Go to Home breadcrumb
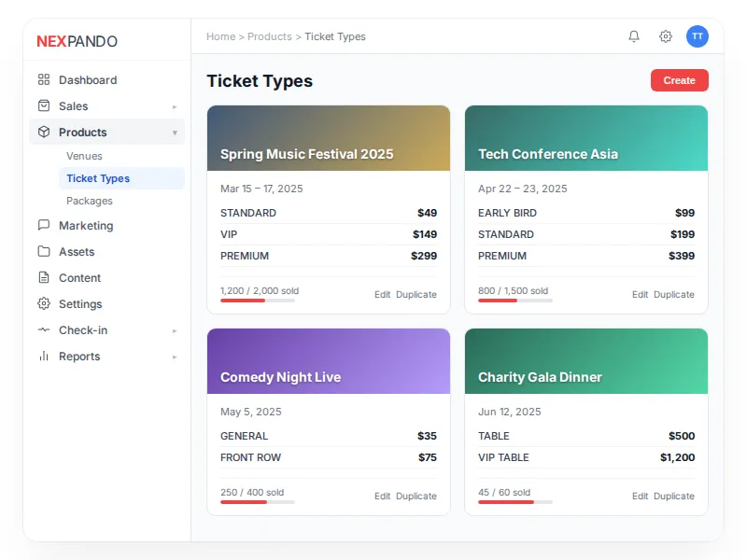Screen dimensions: 747x560 (221, 36)
